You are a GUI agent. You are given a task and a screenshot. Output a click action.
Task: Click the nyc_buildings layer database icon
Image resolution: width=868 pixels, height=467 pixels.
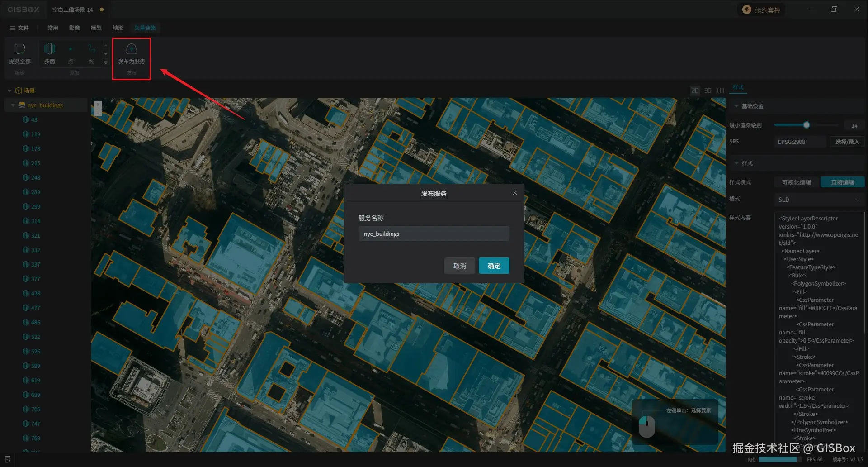click(x=22, y=105)
